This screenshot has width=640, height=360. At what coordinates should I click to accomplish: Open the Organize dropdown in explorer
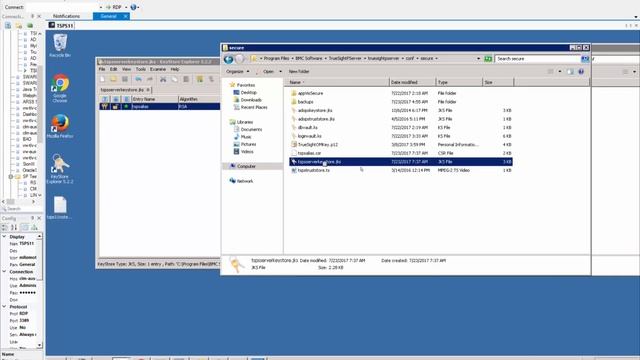click(x=238, y=71)
